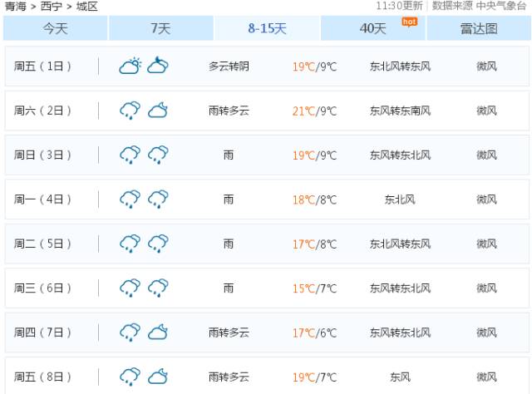Image resolution: width=532 pixels, height=394 pixels.
Task: Click temperature 15℃/7℃
Action: (315, 288)
